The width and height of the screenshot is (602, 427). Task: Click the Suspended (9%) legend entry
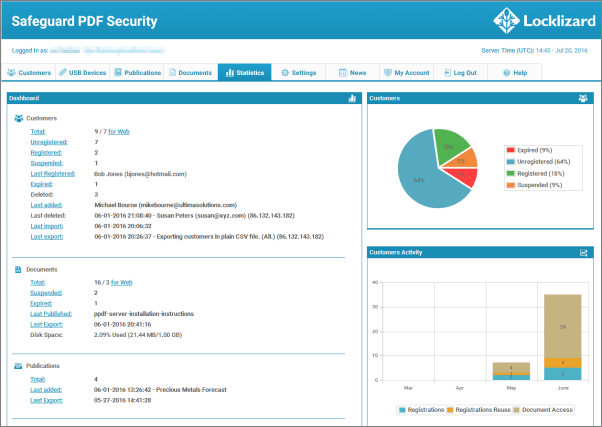pyautogui.click(x=534, y=185)
